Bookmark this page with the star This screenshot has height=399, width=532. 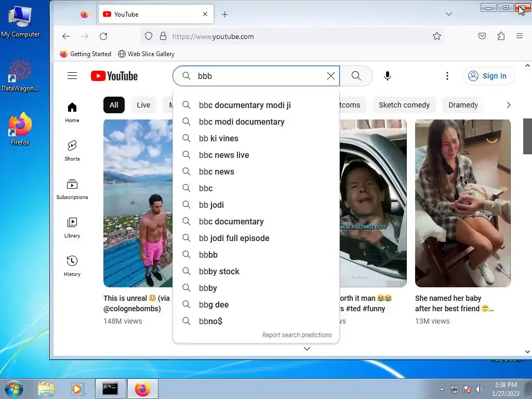coord(436,36)
